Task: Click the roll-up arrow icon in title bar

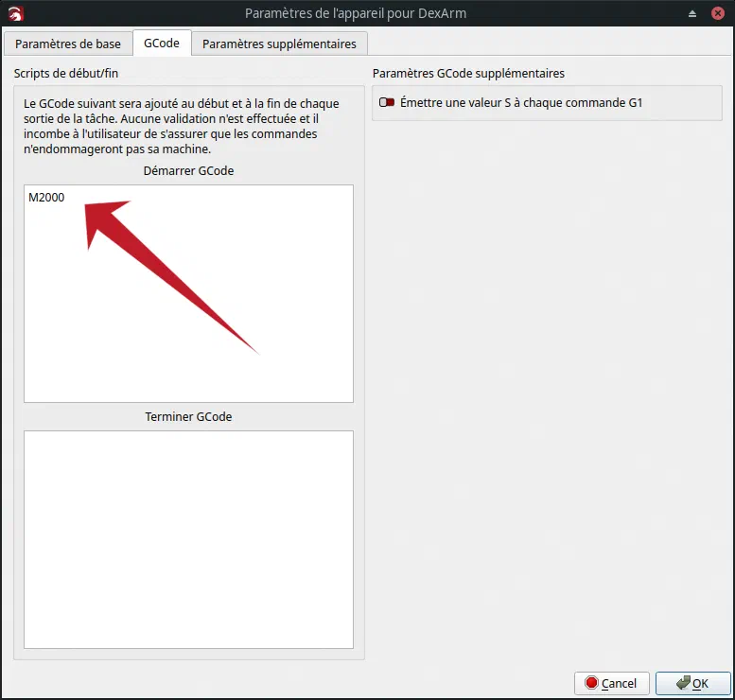Action: (692, 13)
